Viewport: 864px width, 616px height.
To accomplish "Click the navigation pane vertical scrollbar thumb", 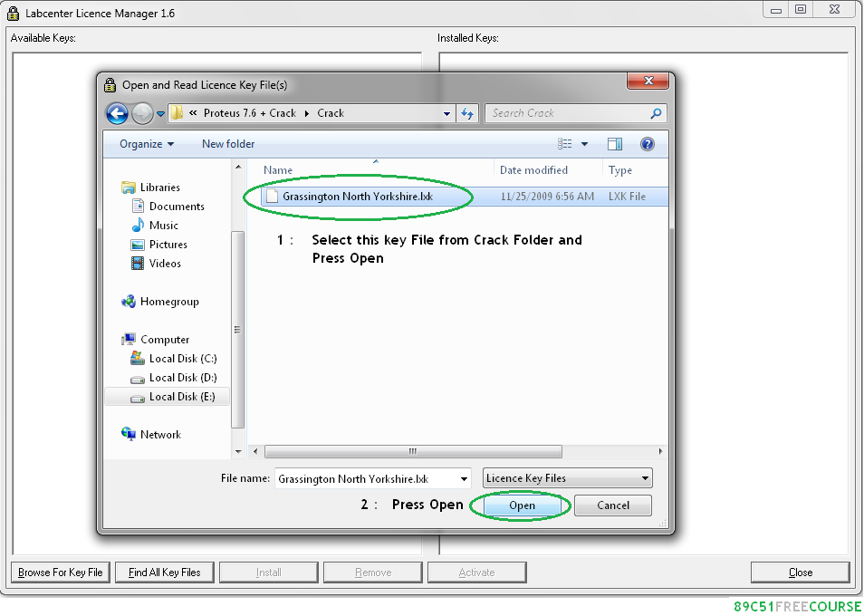I will point(237,330).
